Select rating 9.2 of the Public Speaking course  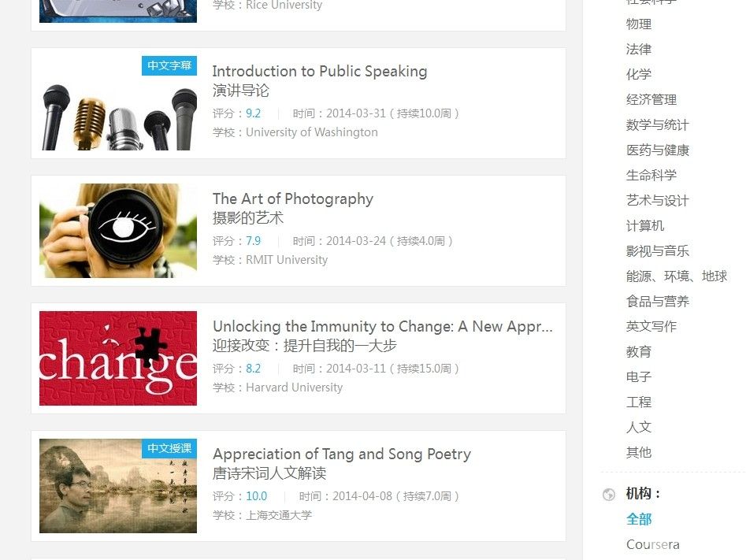click(253, 113)
